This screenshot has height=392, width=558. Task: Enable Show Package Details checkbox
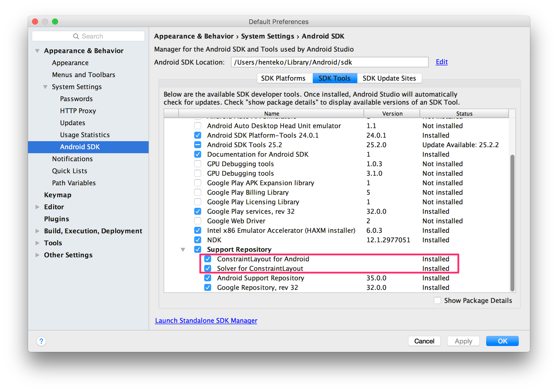tap(437, 300)
